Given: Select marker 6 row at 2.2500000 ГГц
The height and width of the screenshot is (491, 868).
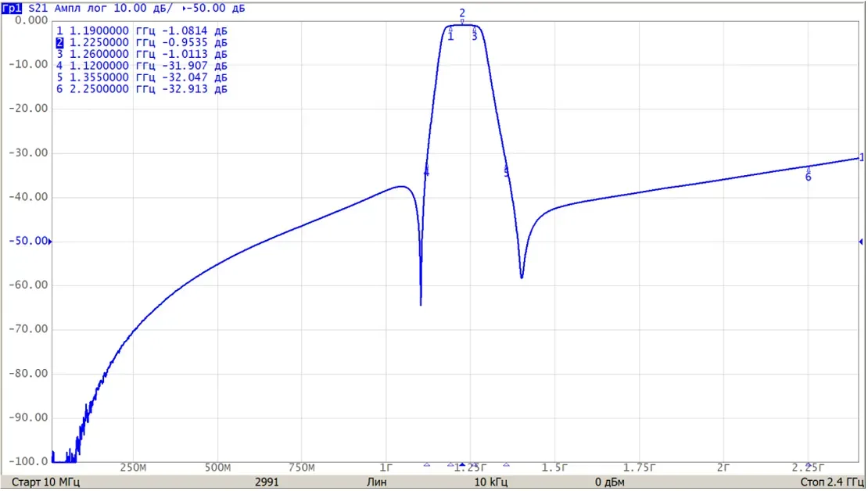Looking at the screenshot, I should [142, 89].
